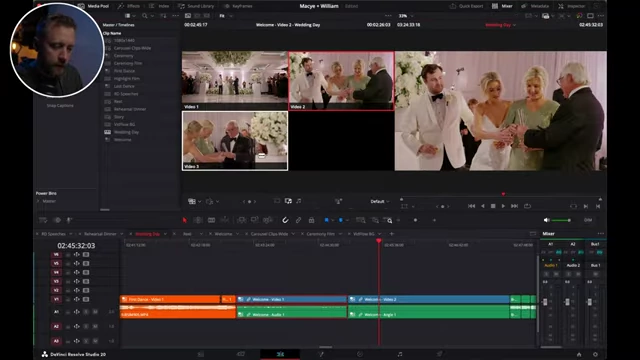
Task: Disable video track V1
Action: coord(86,299)
